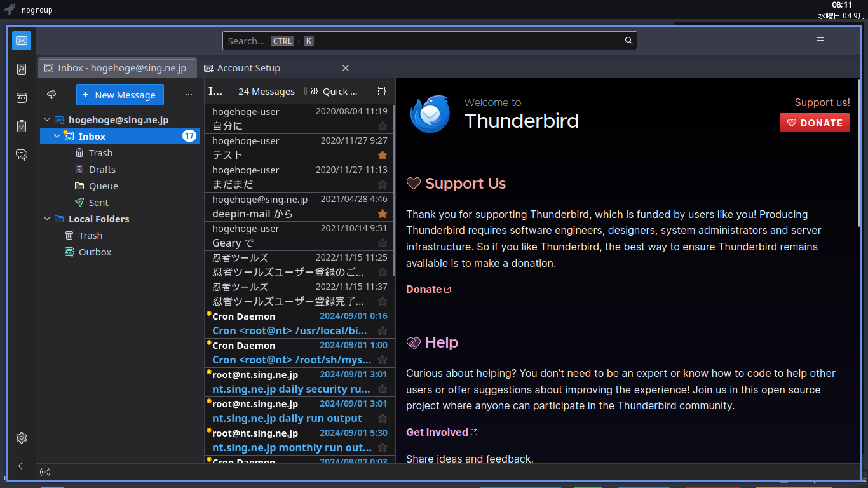Open the Tasks space
The width and height of the screenshot is (868, 488).
tap(22, 126)
